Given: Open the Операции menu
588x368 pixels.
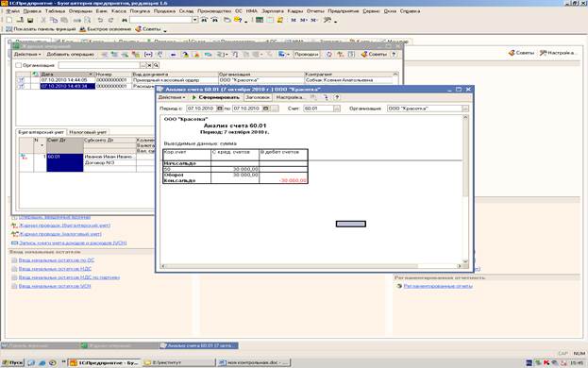Looking at the screenshot, I should (80, 11).
